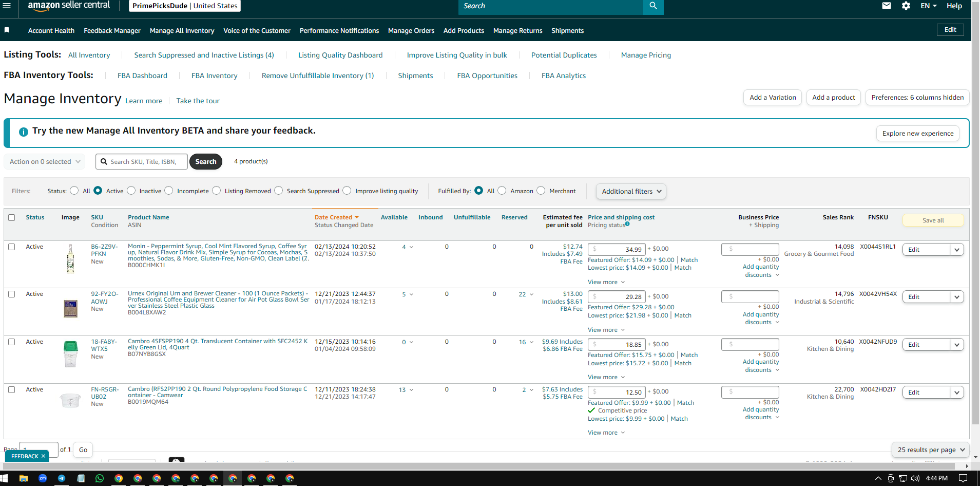Click the network tray icon
Image resolution: width=980 pixels, height=486 pixels.
pyautogui.click(x=902, y=478)
